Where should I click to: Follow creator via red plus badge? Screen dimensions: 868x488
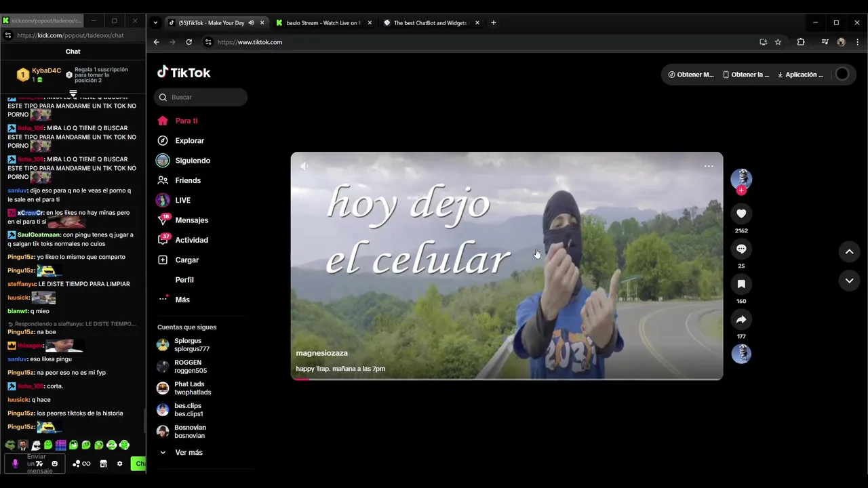(741, 190)
